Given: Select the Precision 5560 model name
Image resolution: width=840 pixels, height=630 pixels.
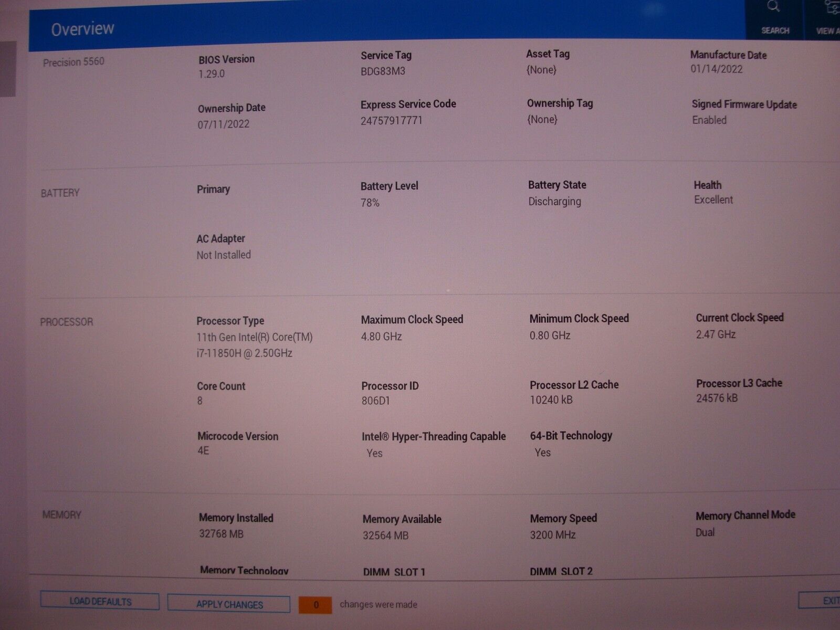Looking at the screenshot, I should 73,62.
